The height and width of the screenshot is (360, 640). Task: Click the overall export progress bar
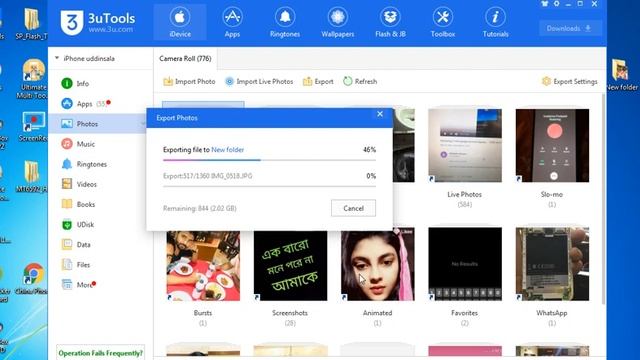[269, 160]
